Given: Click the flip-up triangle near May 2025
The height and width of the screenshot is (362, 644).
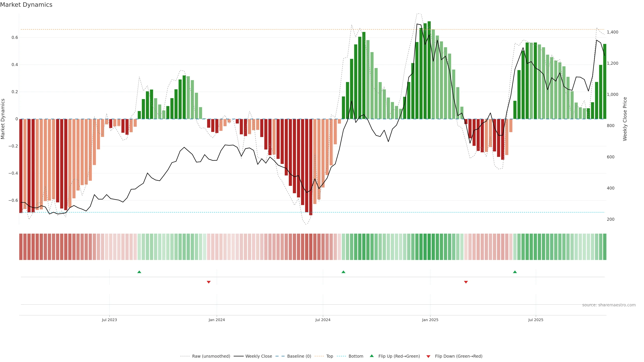Looking at the screenshot, I should point(515,272).
